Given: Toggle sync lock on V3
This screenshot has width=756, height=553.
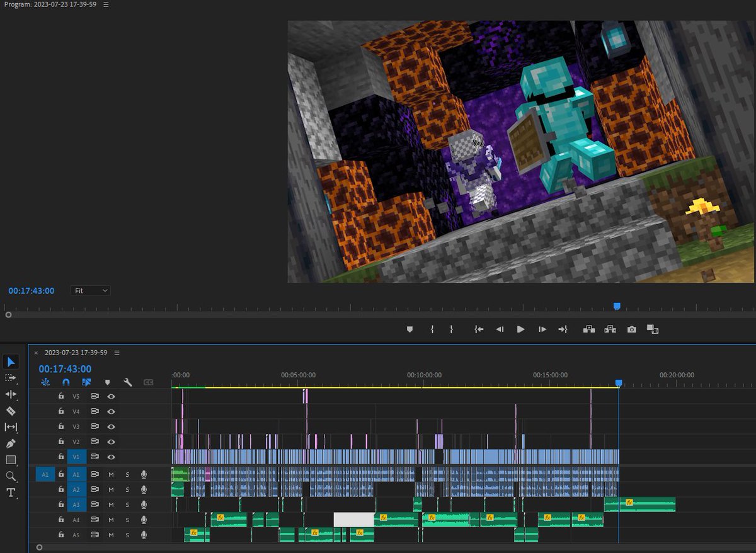Looking at the screenshot, I should pos(94,426).
